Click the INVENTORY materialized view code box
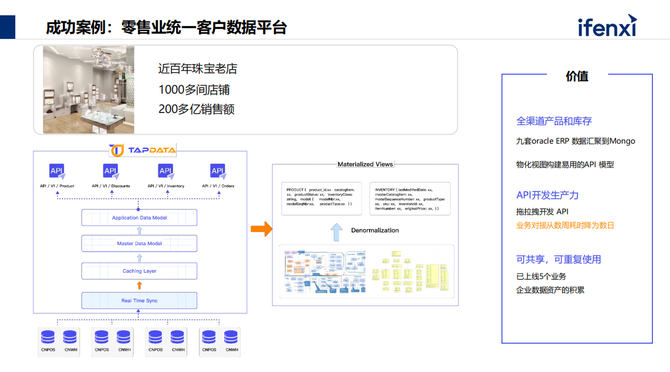 click(410, 198)
